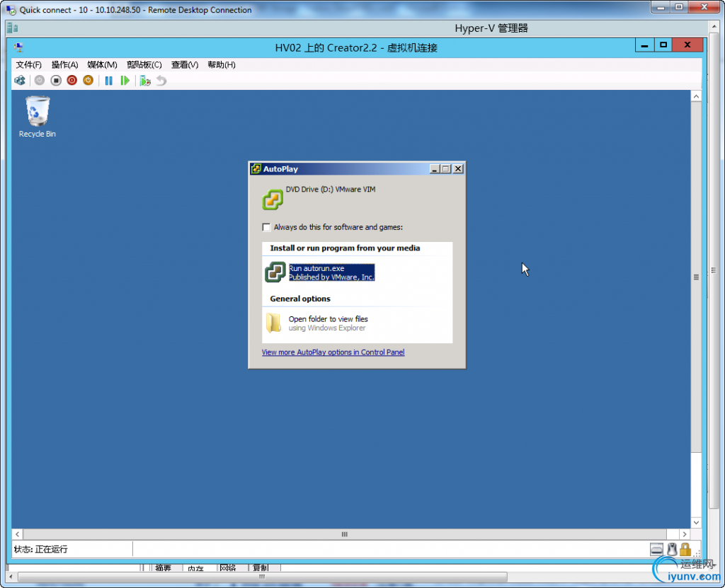This screenshot has height=588, width=725.
Task: Open the 帮助(H) menu
Action: tap(222, 64)
